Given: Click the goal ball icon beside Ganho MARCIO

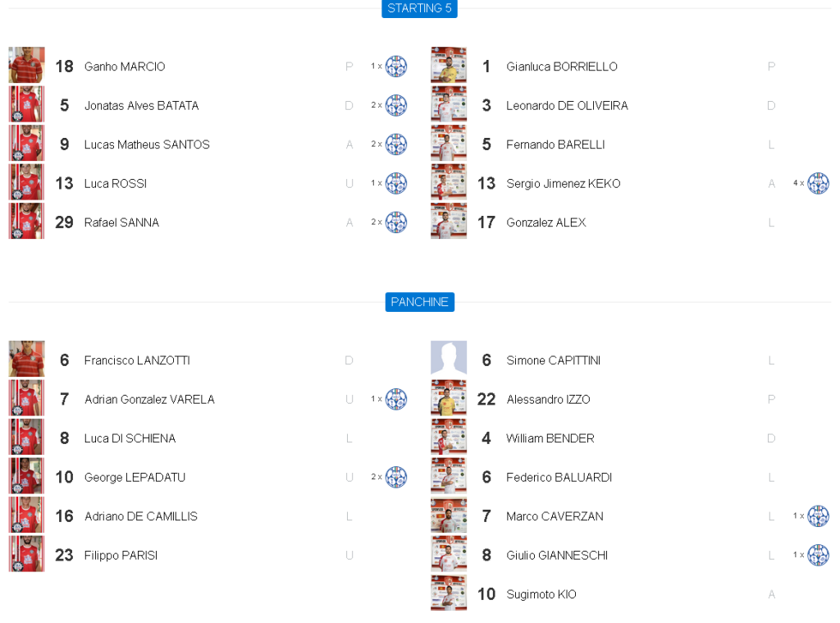Looking at the screenshot, I should click(396, 66).
